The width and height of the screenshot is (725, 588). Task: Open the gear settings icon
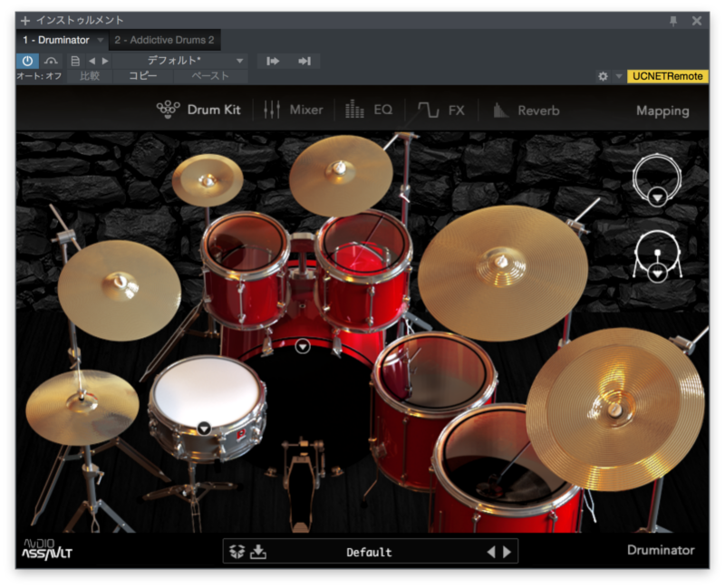pos(603,76)
